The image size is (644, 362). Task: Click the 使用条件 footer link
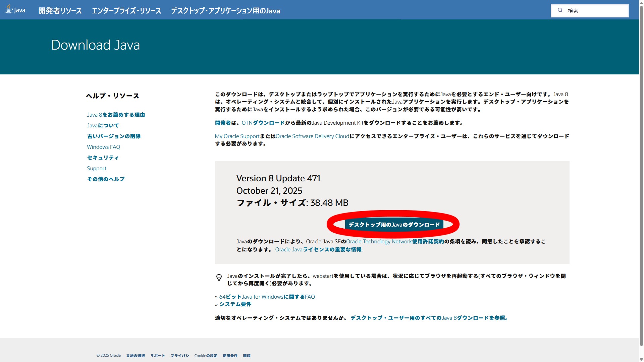[230, 356]
